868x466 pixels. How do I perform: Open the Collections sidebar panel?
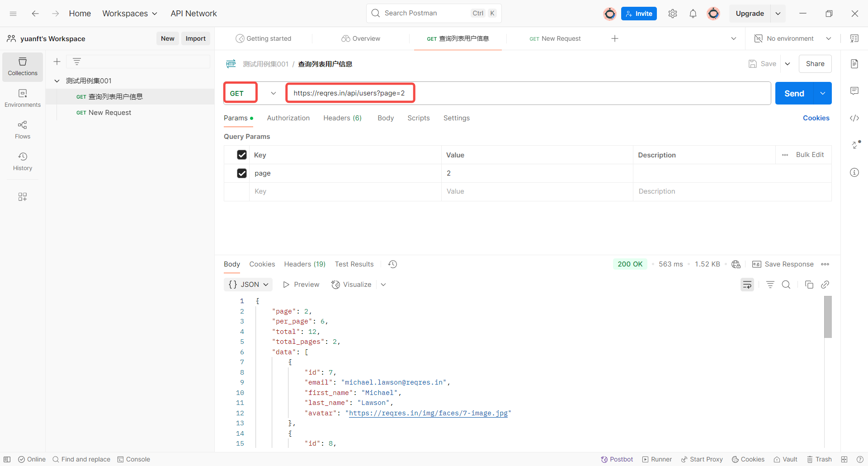[x=23, y=67]
